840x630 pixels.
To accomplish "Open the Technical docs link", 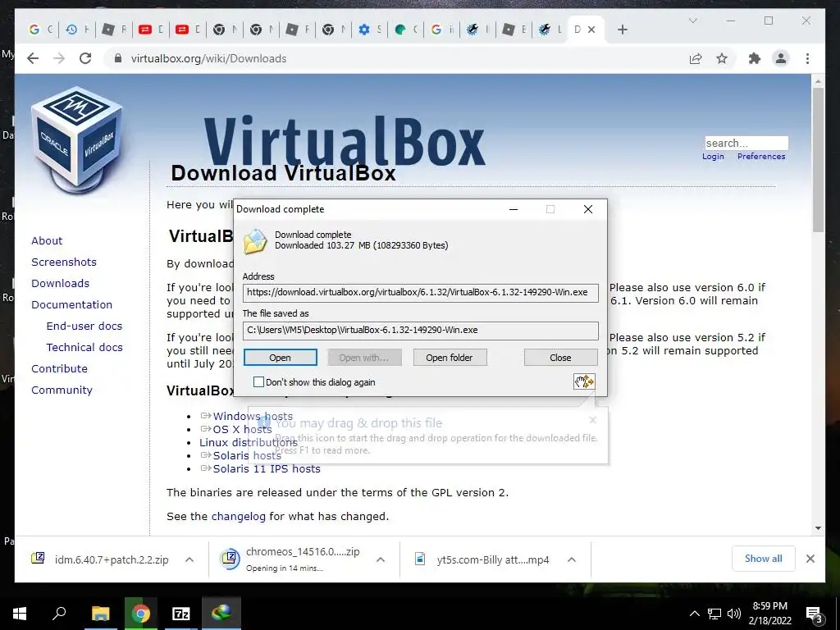I will (x=84, y=348).
